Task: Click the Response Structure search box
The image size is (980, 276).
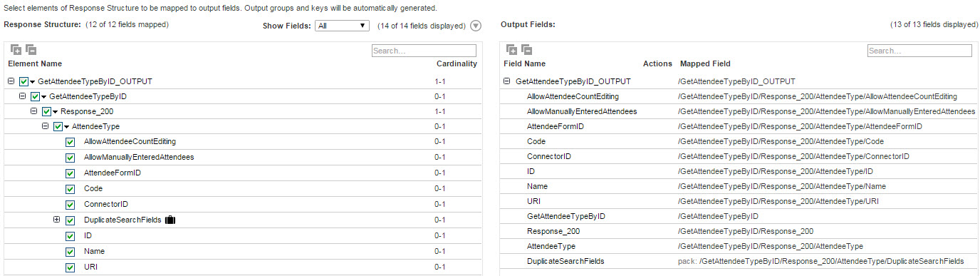Action: pos(424,51)
